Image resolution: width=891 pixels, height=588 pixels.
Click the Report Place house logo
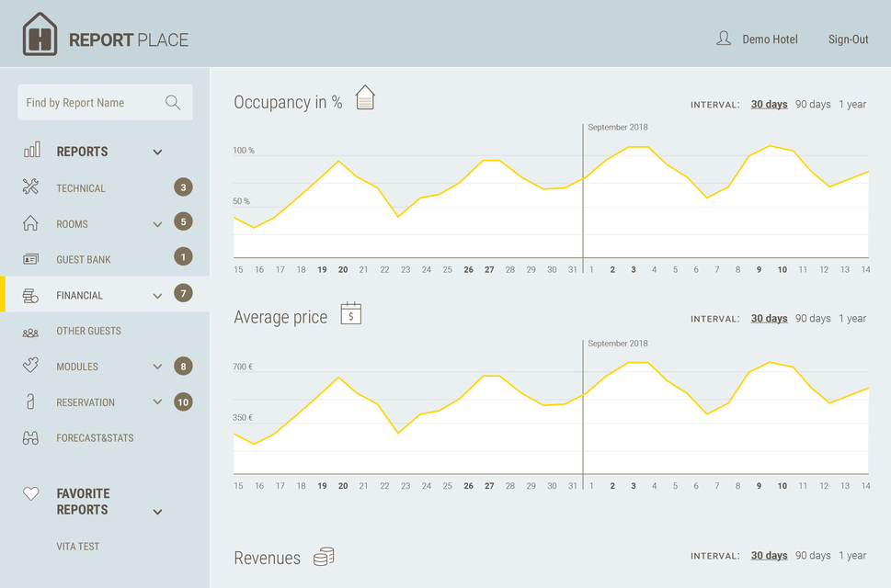coord(40,35)
